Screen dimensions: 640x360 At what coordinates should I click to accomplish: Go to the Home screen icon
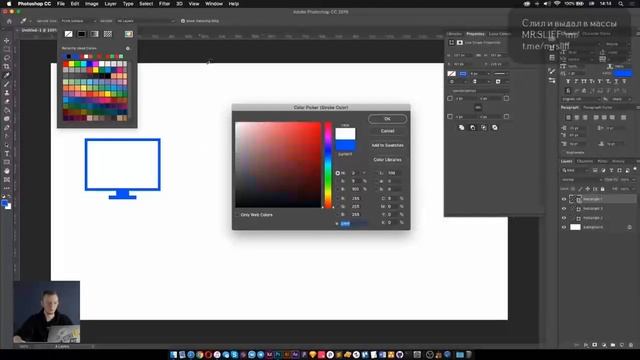[x=9, y=21]
